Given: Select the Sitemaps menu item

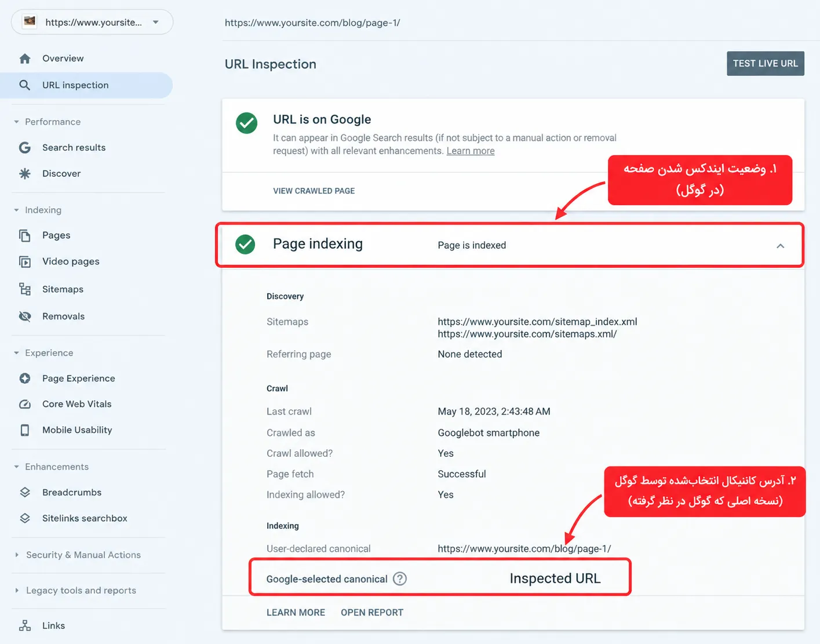Looking at the screenshot, I should (63, 289).
